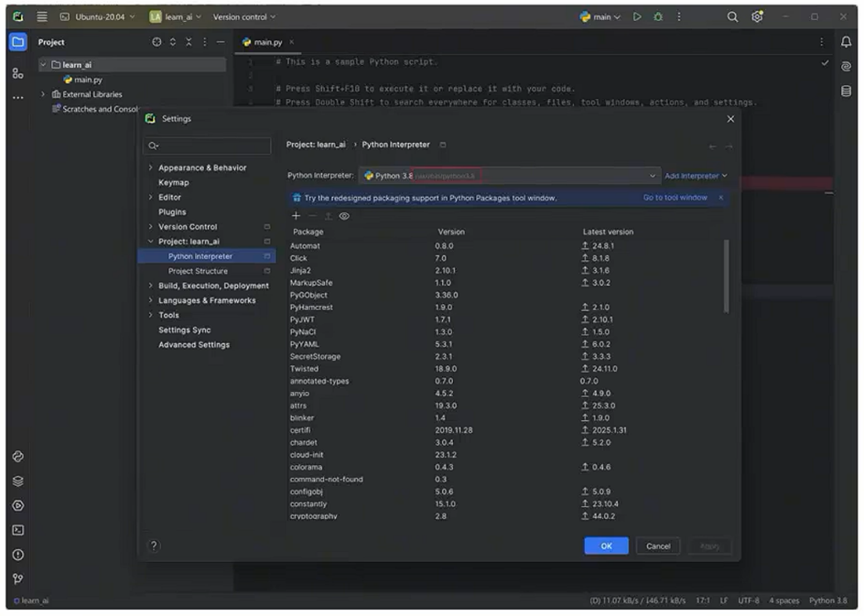
Task: Open the Notifications bell
Action: [846, 42]
